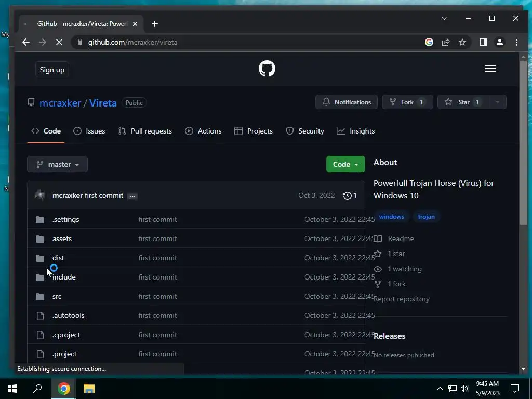Open the taskbar clock and date
This screenshot has height=399, width=532.
(487, 389)
